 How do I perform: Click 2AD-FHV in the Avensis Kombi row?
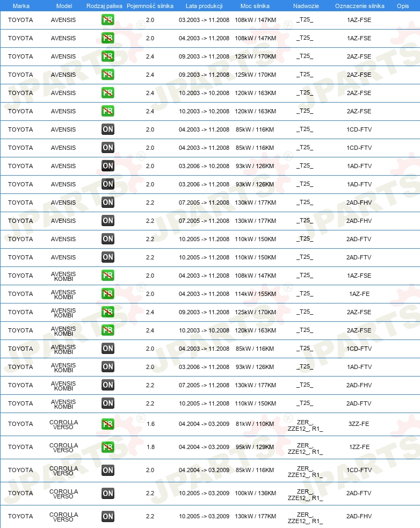359,385
